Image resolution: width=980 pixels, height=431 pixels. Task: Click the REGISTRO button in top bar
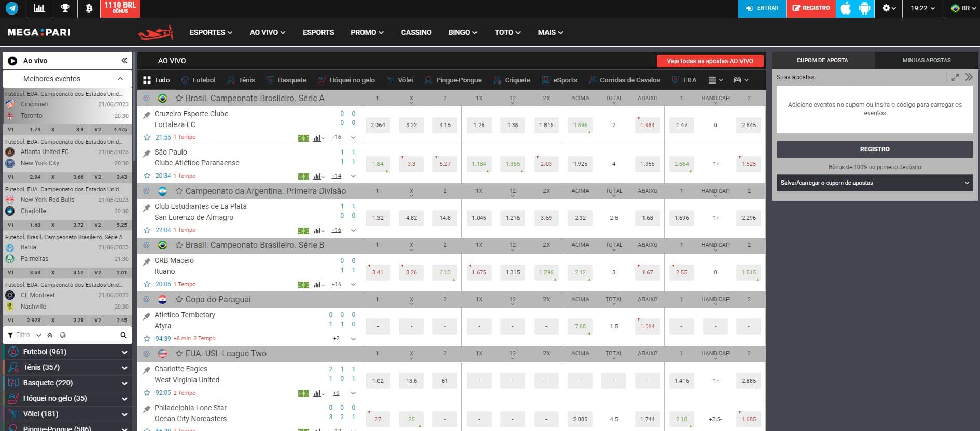811,8
